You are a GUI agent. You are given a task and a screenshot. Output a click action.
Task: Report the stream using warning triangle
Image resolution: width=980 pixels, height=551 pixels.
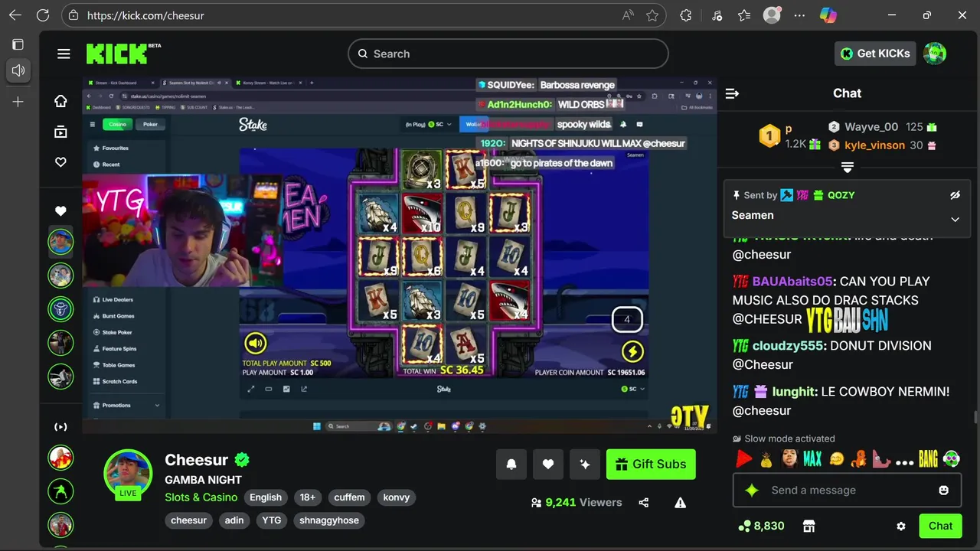pos(680,503)
